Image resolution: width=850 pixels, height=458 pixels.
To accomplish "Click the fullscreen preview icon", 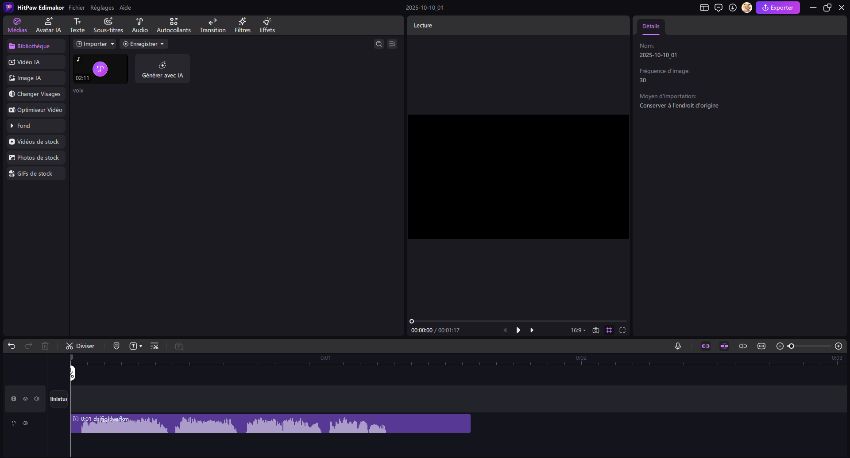I will coord(622,330).
